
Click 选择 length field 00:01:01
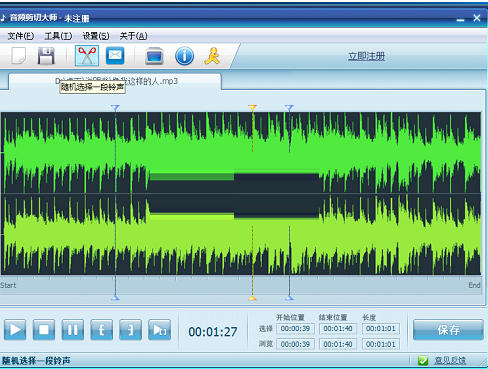(x=381, y=329)
